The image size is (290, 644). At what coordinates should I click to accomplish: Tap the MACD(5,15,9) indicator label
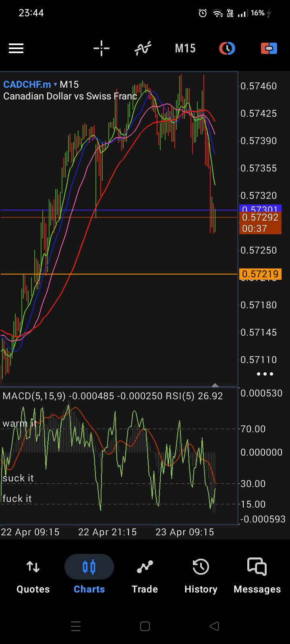pyautogui.click(x=34, y=396)
